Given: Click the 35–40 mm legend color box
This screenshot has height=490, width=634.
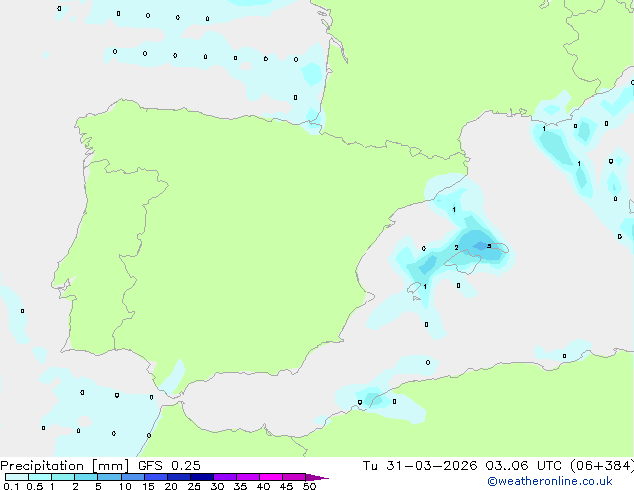Looking at the screenshot, I should [247, 477].
